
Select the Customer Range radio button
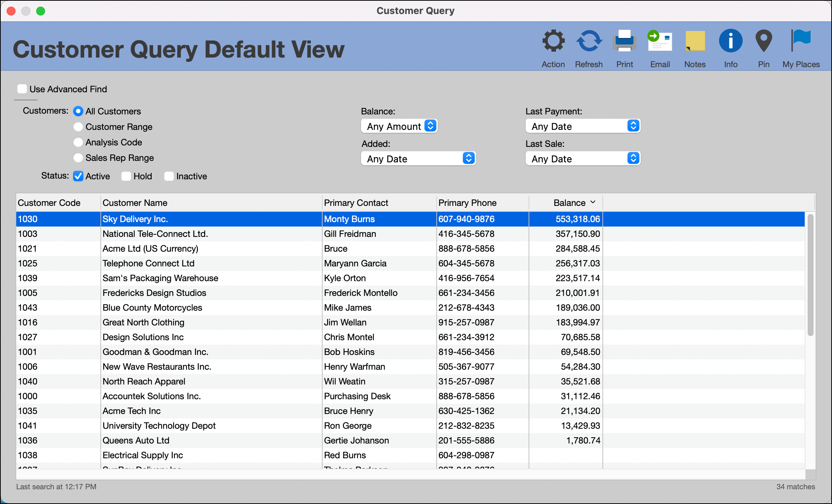click(x=78, y=127)
